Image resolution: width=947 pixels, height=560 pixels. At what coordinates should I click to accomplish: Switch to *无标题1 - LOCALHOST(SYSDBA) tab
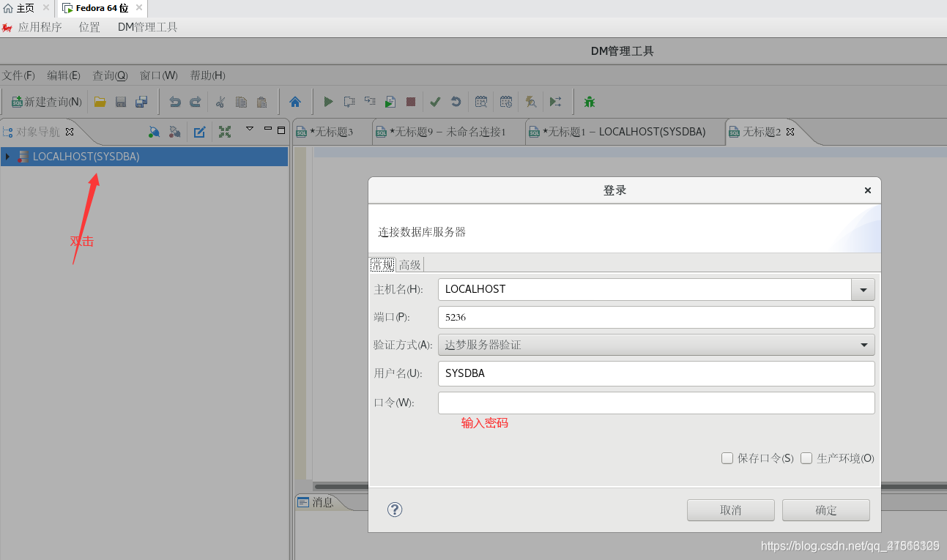(624, 132)
